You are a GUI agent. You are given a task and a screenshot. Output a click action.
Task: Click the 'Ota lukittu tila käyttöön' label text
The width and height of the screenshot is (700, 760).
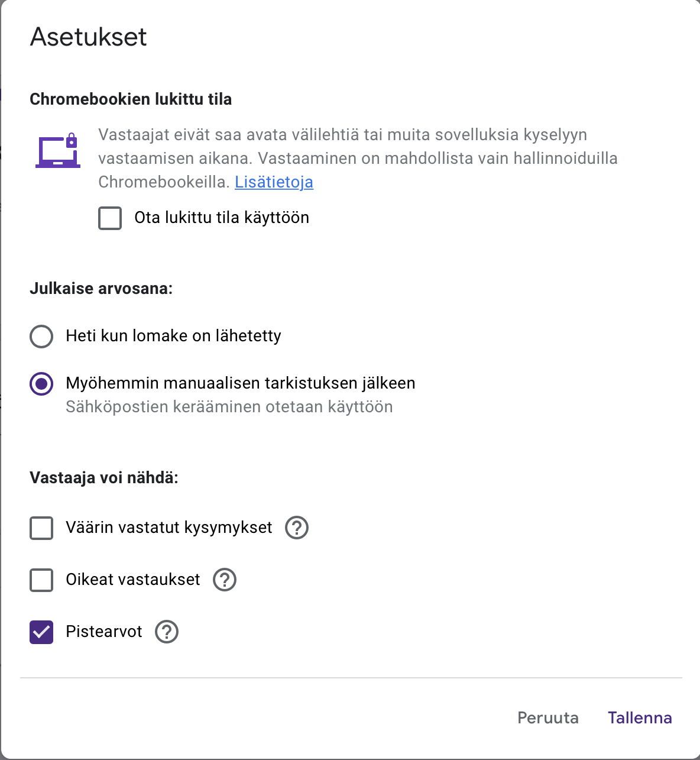click(x=222, y=218)
